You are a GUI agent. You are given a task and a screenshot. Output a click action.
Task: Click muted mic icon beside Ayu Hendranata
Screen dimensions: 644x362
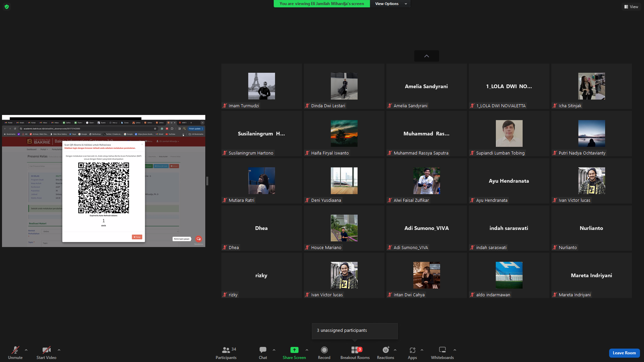pos(472,200)
